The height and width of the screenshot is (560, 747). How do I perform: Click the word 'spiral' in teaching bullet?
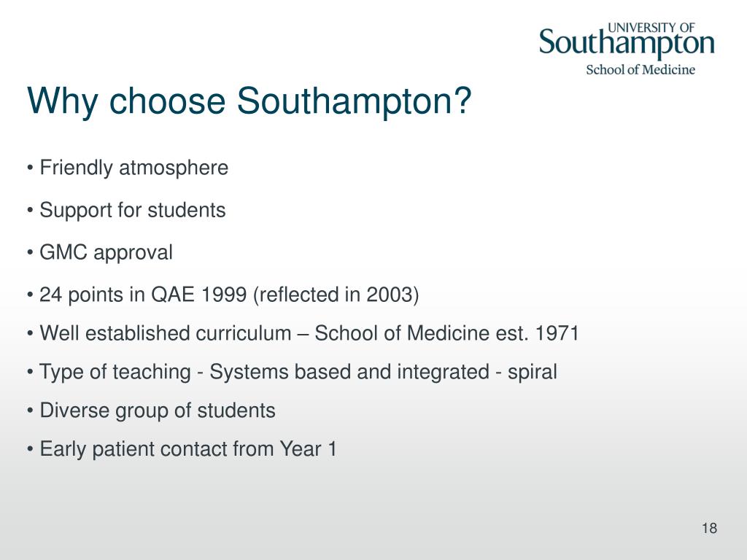point(532,373)
